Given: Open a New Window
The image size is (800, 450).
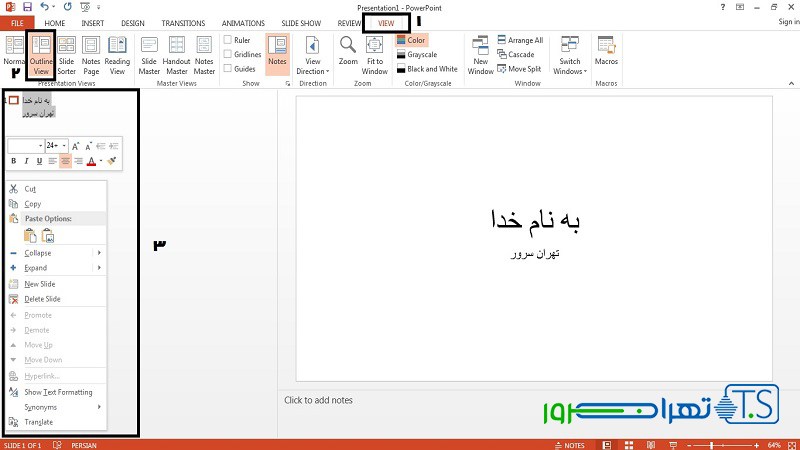Looking at the screenshot, I should pyautogui.click(x=480, y=55).
